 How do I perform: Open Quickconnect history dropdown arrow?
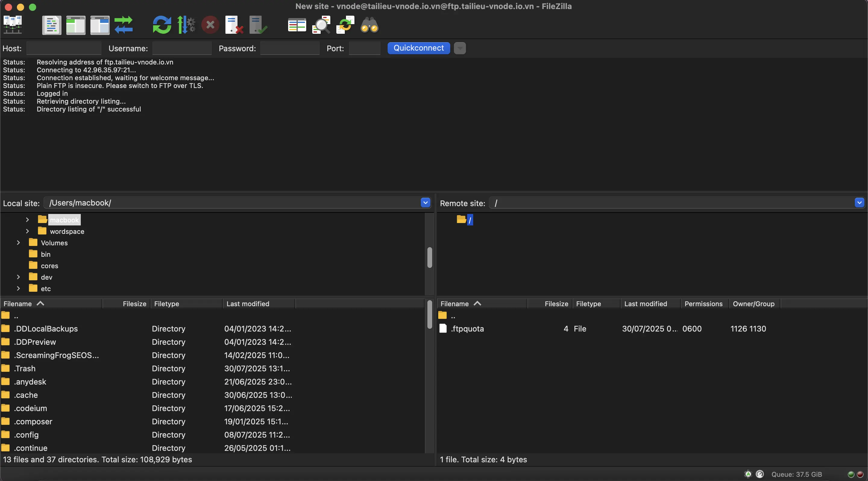click(460, 48)
